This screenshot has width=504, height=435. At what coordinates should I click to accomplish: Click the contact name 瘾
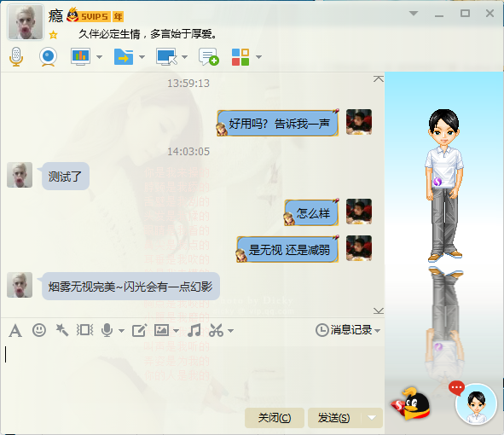click(55, 16)
